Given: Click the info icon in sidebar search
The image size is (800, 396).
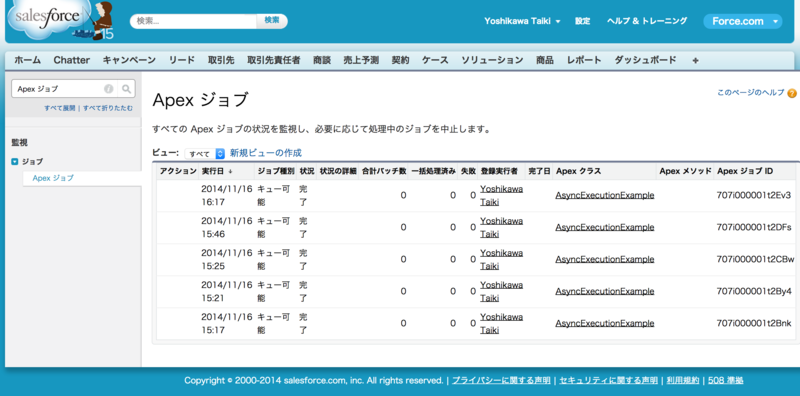Looking at the screenshot, I should pyautogui.click(x=109, y=89).
